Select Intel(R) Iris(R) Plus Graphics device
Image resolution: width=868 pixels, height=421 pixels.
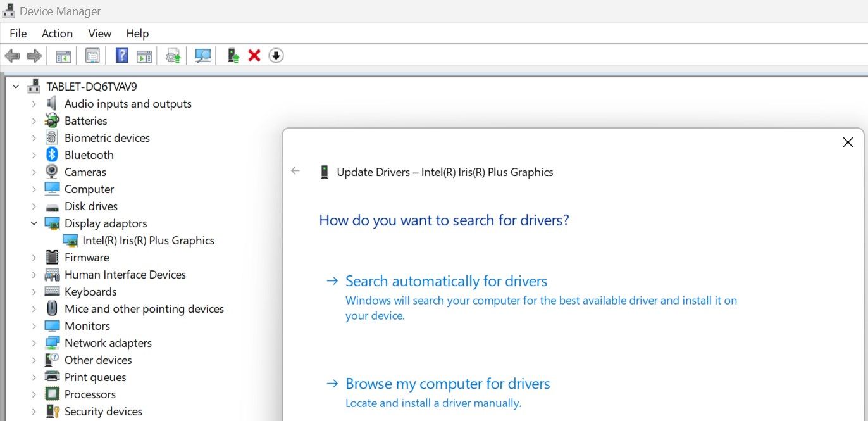(x=148, y=240)
